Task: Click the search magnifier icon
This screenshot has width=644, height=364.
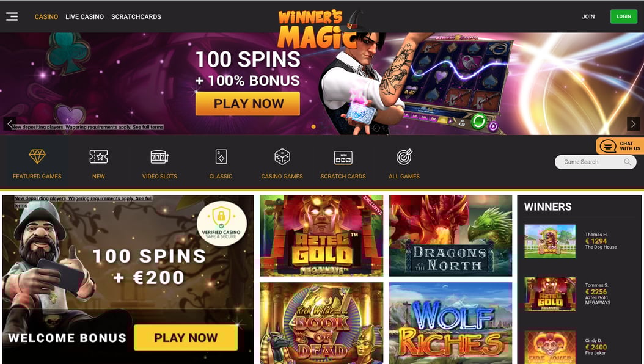Action: pos(627,162)
